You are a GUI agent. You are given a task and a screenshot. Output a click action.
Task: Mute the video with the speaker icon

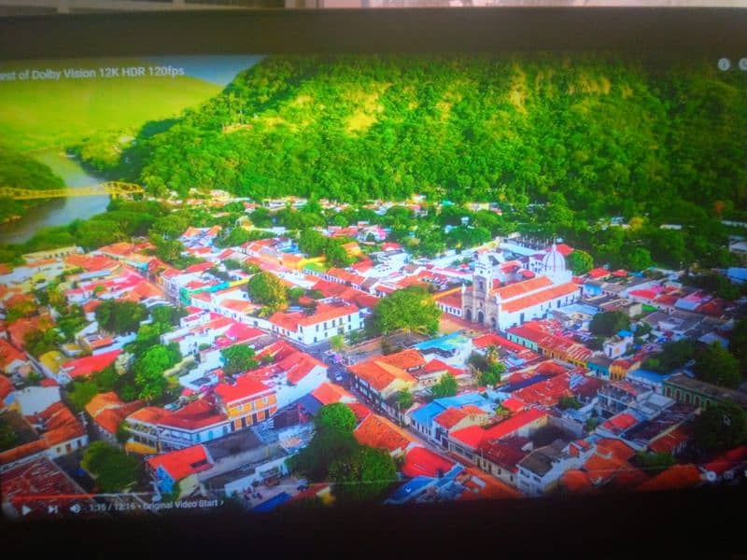click(x=75, y=509)
